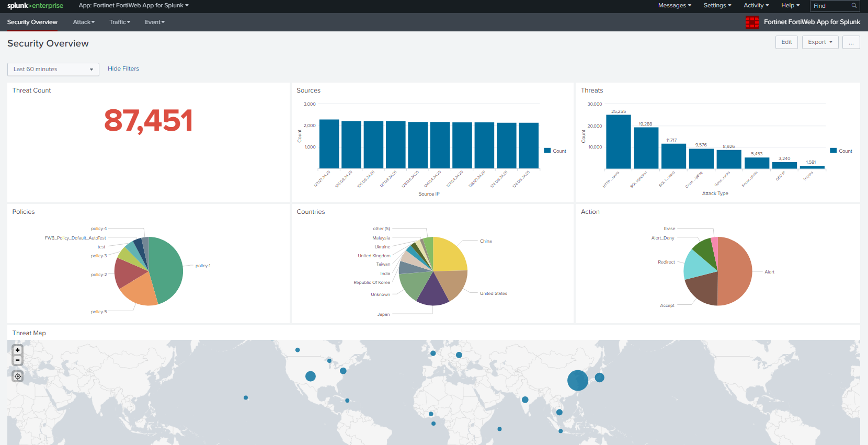Toggle Count legend in Threats chart

click(x=841, y=151)
